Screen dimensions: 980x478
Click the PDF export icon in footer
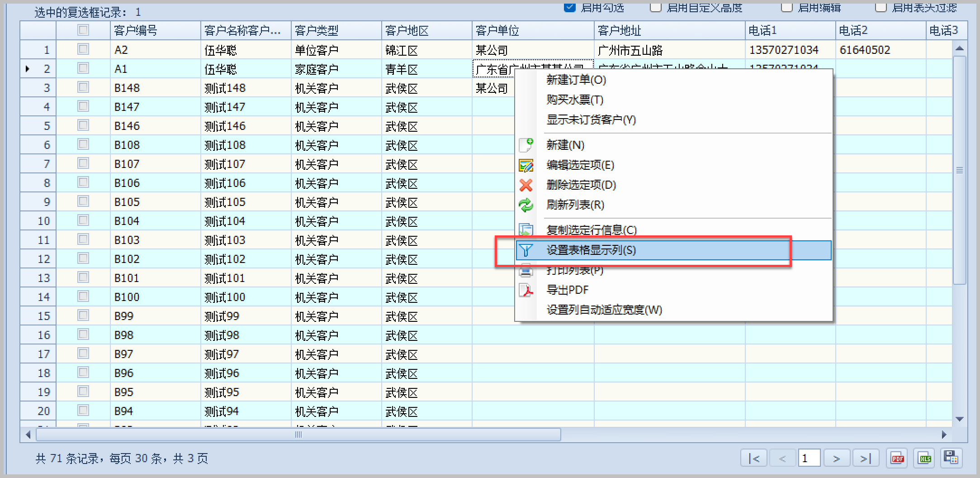pyautogui.click(x=897, y=459)
